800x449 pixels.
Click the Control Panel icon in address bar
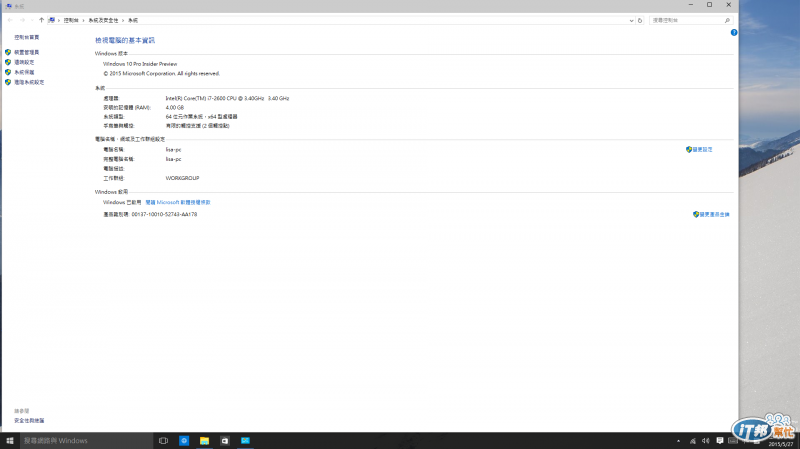pos(52,20)
